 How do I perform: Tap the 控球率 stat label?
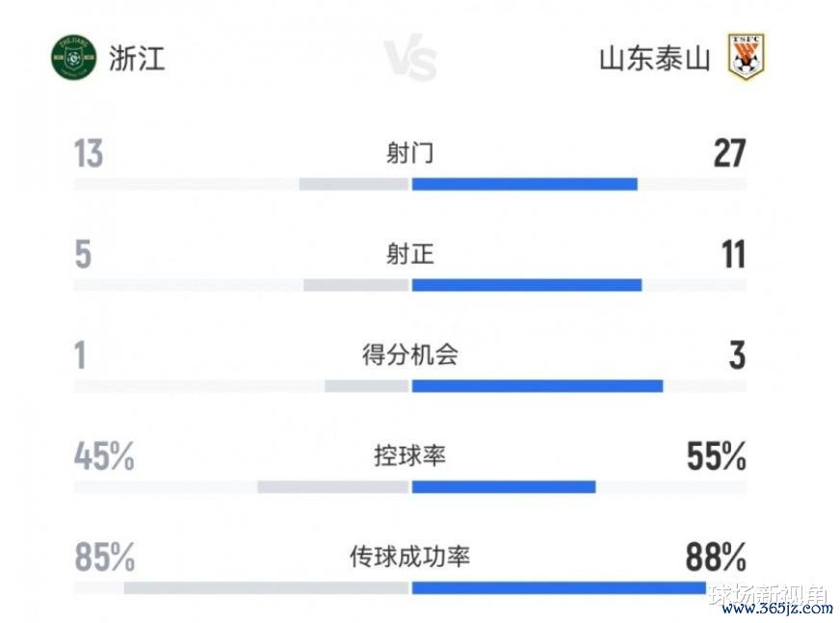[x=410, y=455]
